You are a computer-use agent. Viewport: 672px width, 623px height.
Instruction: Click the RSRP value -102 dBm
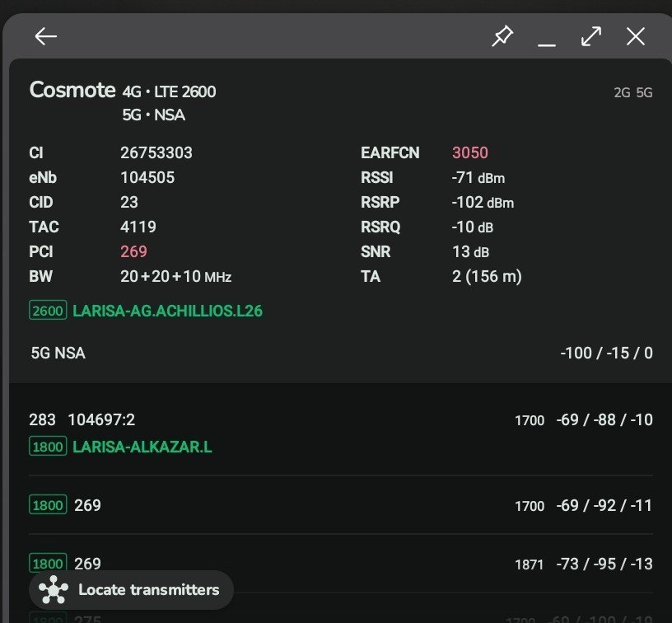pos(483,202)
